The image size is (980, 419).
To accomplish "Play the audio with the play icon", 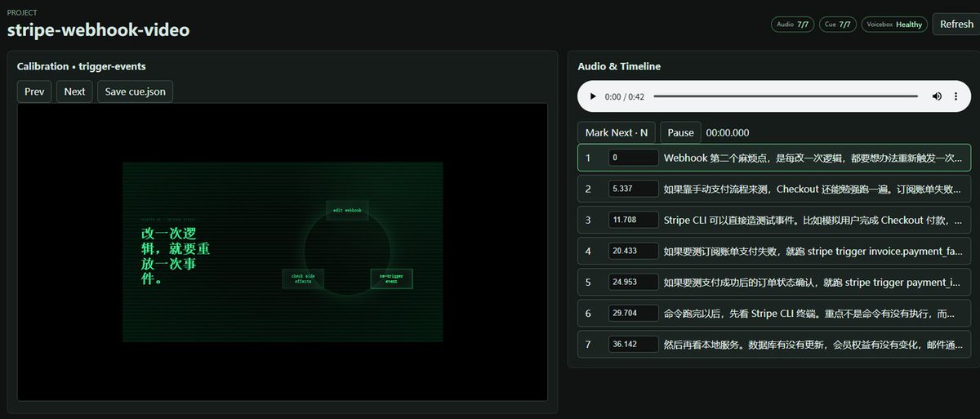I will tap(593, 96).
